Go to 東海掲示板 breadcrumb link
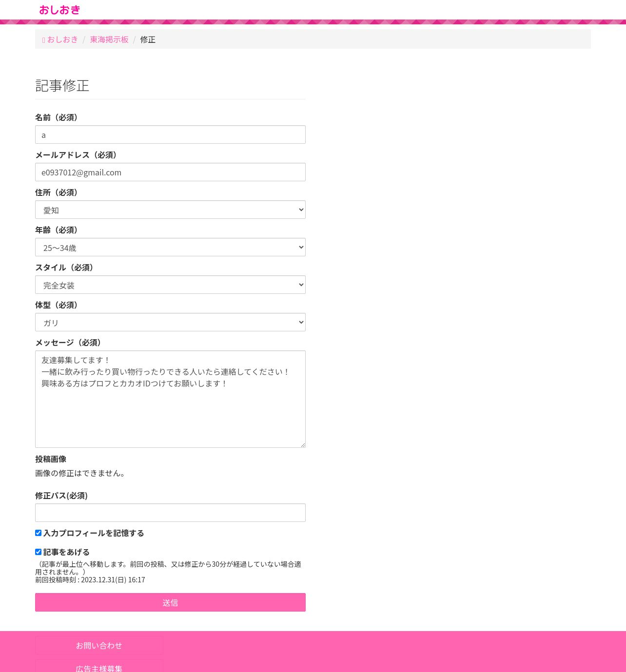The image size is (626, 672). point(109,39)
